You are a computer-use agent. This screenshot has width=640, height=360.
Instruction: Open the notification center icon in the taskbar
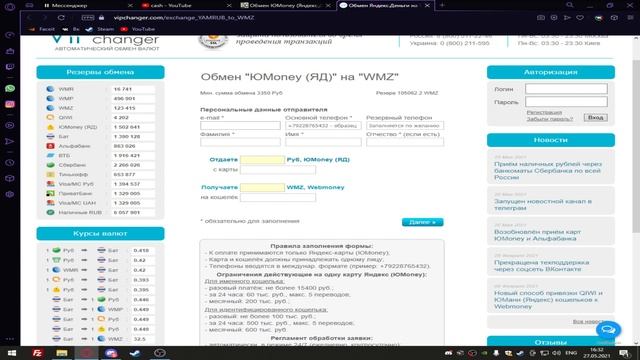624,353
